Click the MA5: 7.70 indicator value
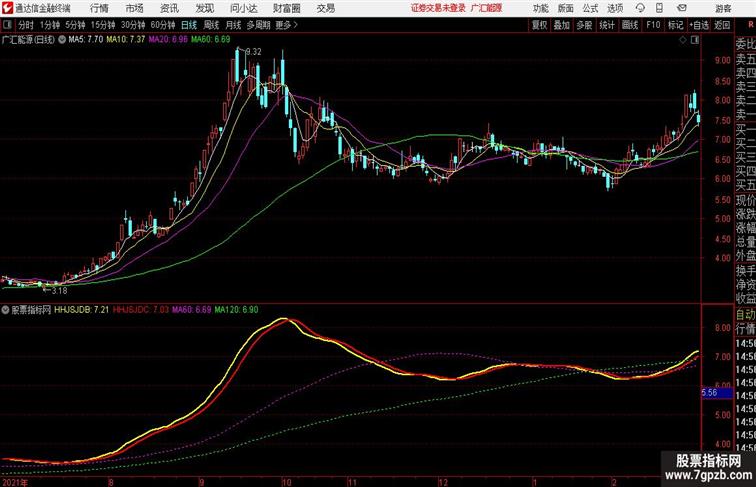The image size is (756, 487). coord(86,40)
